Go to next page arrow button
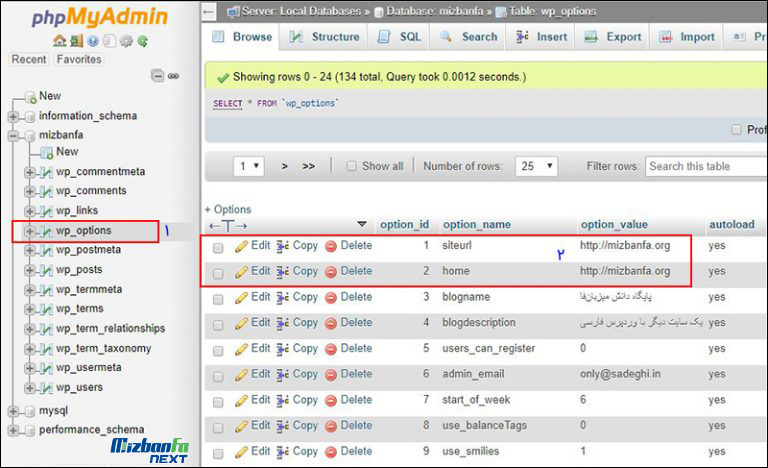The image size is (768, 468). (x=285, y=167)
